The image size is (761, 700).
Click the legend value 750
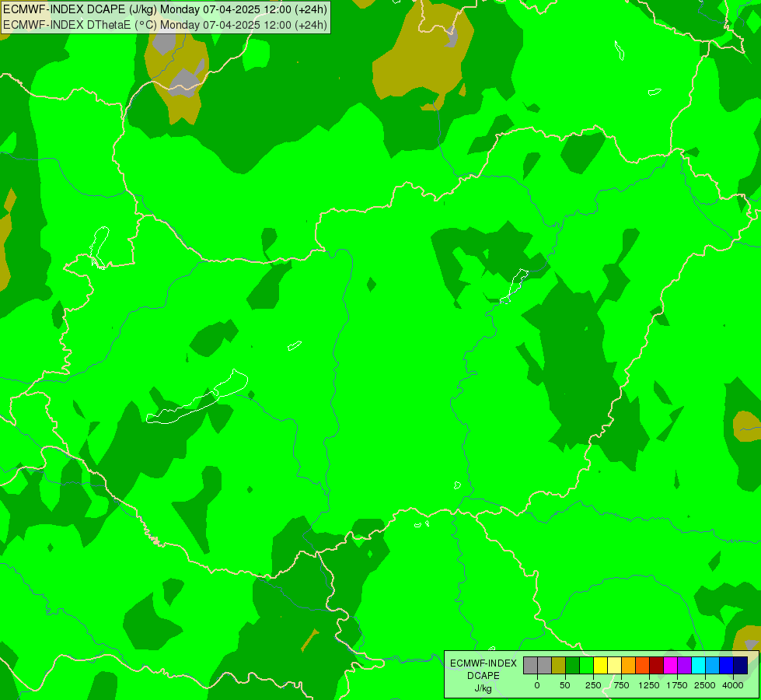(x=621, y=685)
